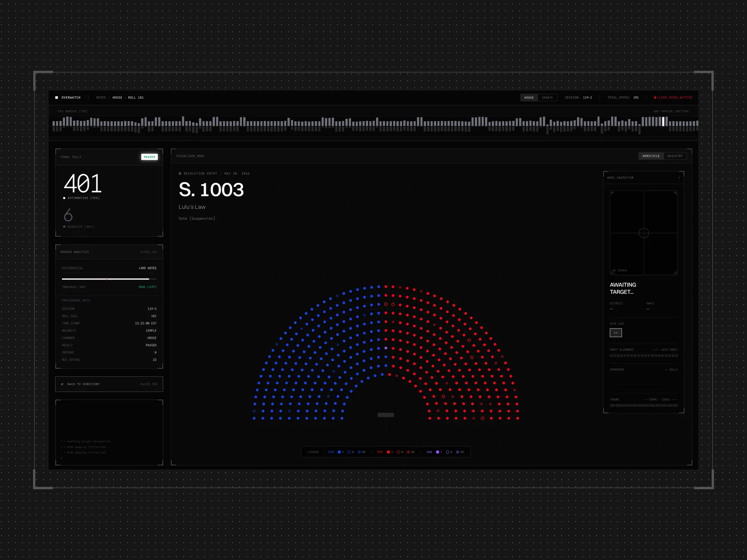Click the red LIVE_FEED_ACTIVE indicator dot
The image size is (747, 560).
point(655,97)
